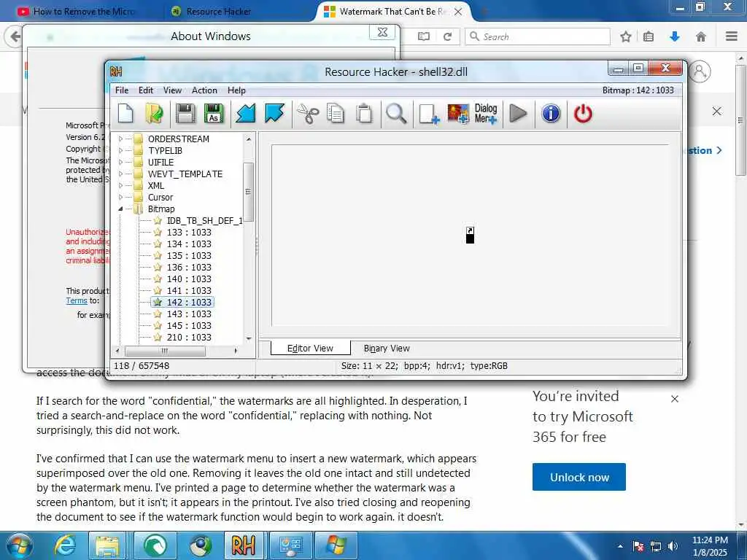This screenshot has height=560, width=747.
Task: Paste with the clipboard icon
Action: click(365, 114)
